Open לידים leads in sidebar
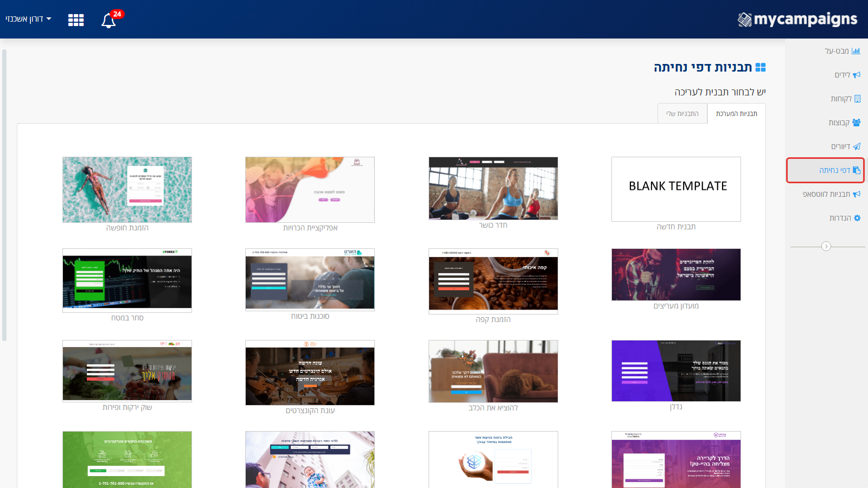Image resolution: width=868 pixels, height=488 pixels. [847, 75]
